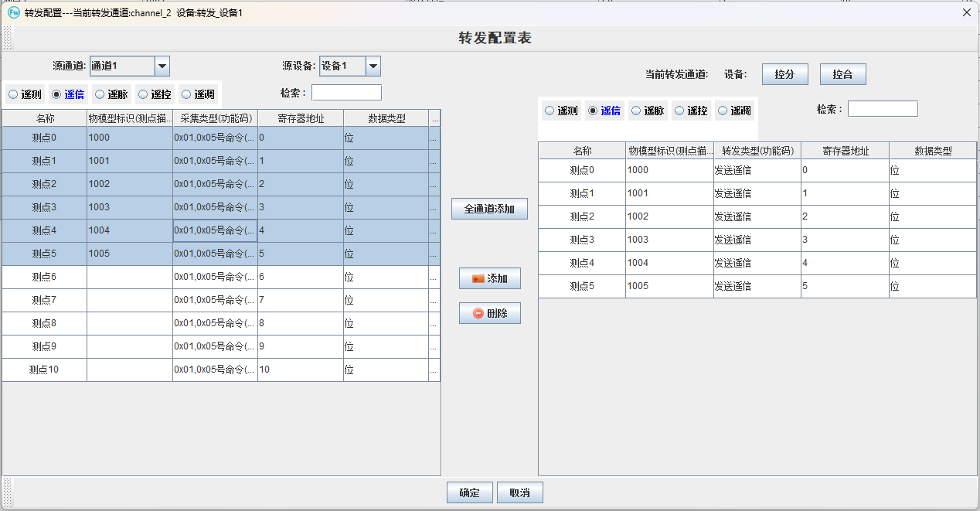This screenshot has width=980, height=511.
Task: Click the 删除 button with the red minus icon
Action: [489, 313]
